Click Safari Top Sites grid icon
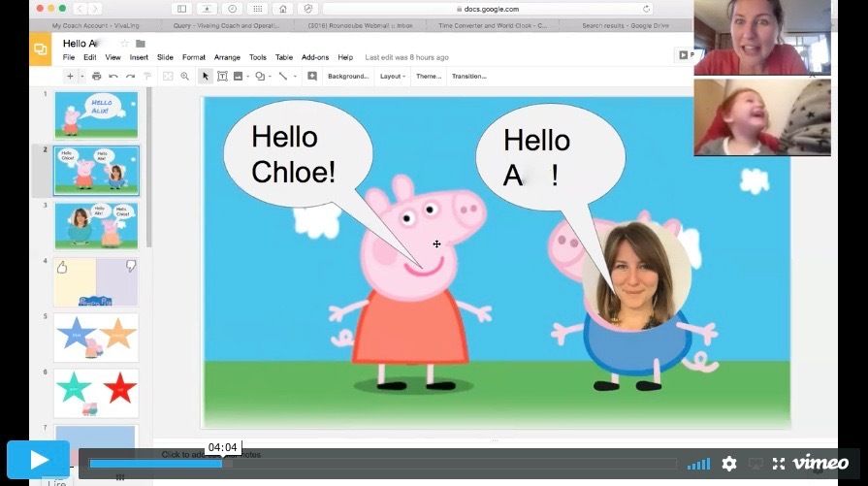The height and width of the screenshot is (486, 868). (x=257, y=9)
